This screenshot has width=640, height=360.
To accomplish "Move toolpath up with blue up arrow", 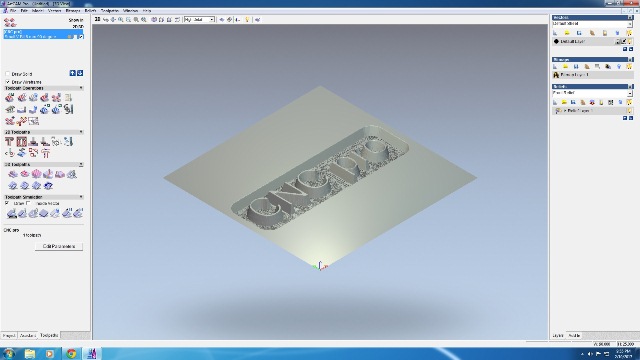I will click(73, 73).
